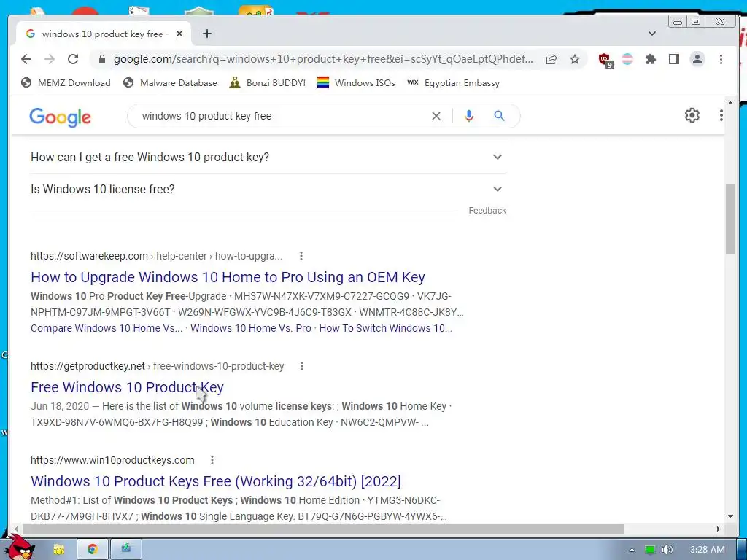Open the Egyptian Embassy bookmark

pyautogui.click(x=454, y=83)
